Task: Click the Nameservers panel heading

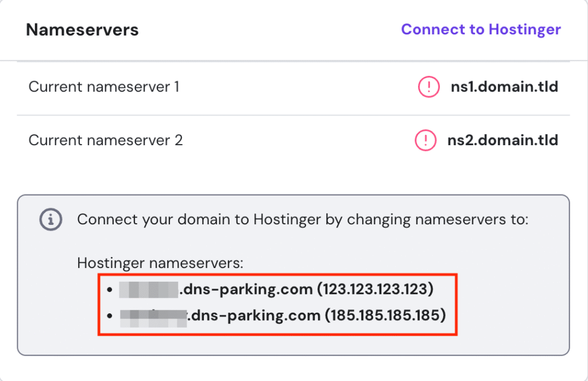Action: 82,29
